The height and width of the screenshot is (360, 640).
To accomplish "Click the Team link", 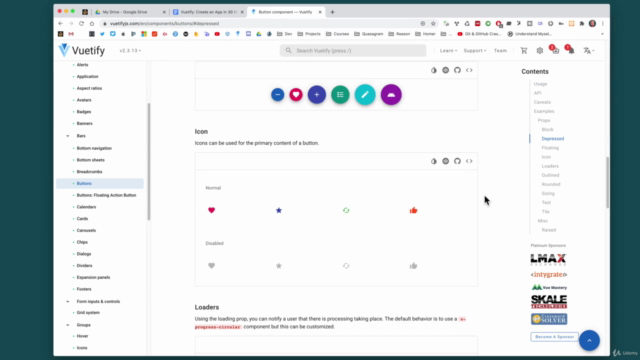I will point(500,51).
